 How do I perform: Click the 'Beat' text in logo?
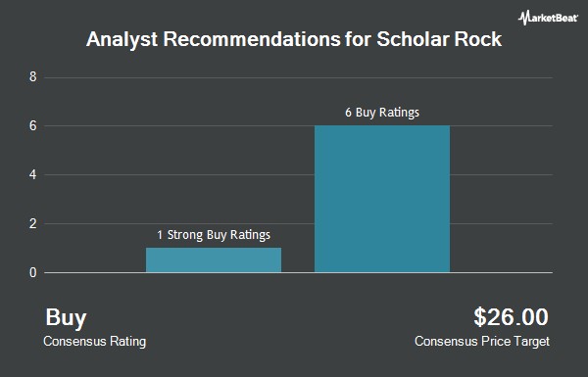point(566,18)
